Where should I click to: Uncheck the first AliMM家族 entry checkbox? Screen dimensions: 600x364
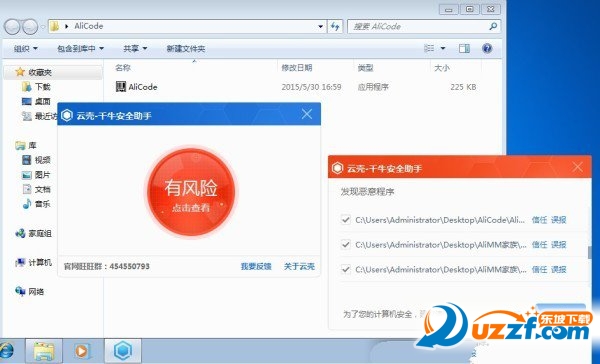coord(346,244)
